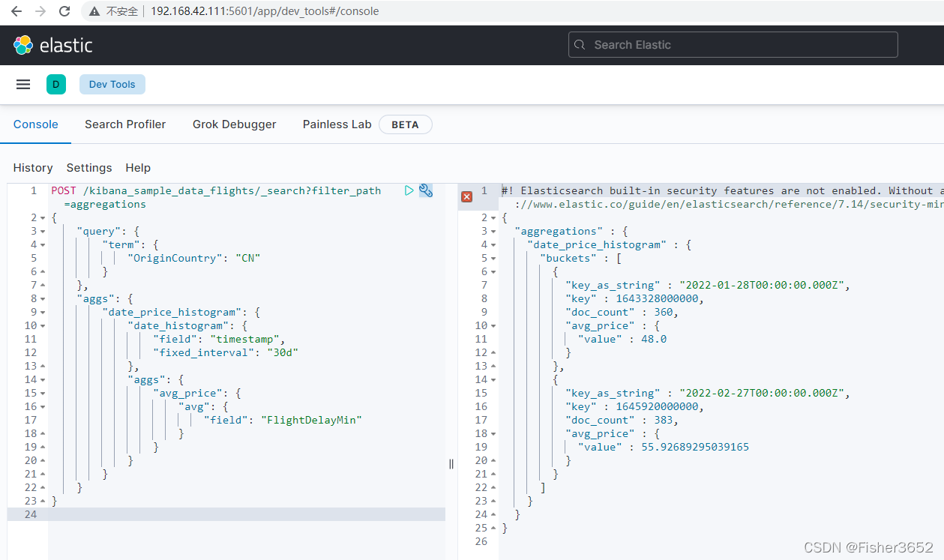This screenshot has height=560, width=944.
Task: Open the Help menu
Action: pos(138,168)
